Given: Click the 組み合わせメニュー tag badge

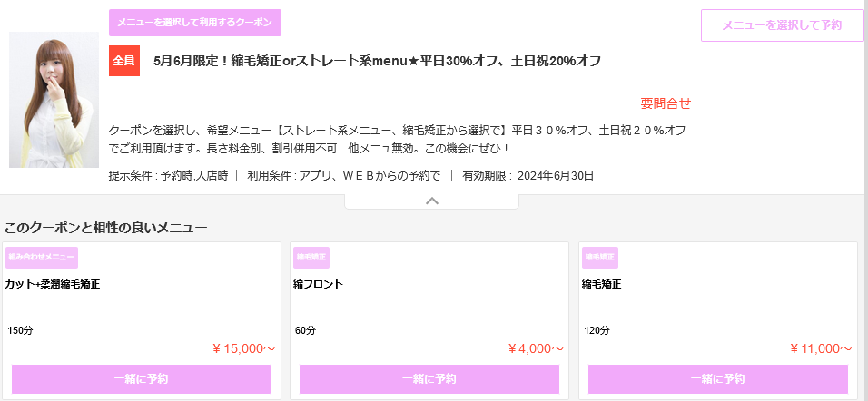Looking at the screenshot, I should pos(42,258).
